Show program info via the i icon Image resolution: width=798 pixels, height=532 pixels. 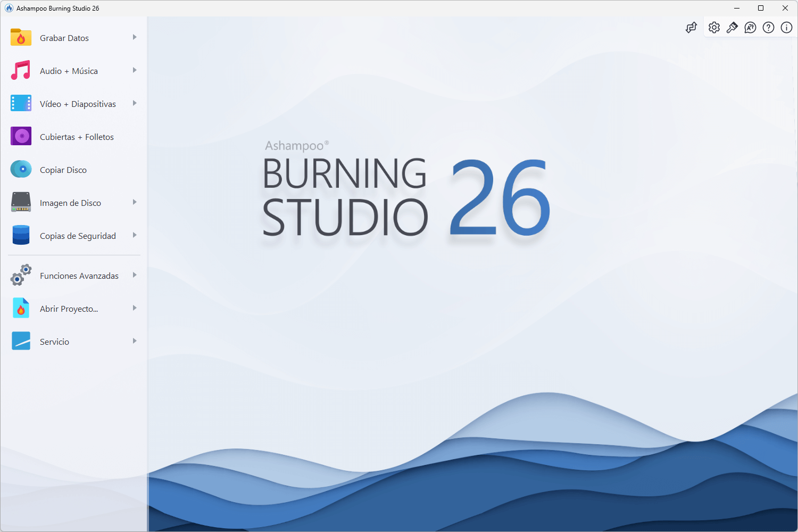point(786,28)
